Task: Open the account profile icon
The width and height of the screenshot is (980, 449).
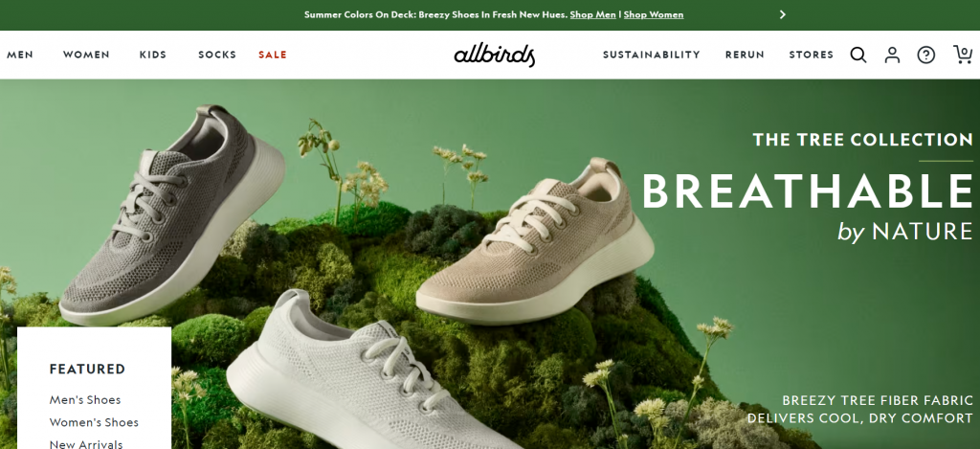Action: pos(892,55)
